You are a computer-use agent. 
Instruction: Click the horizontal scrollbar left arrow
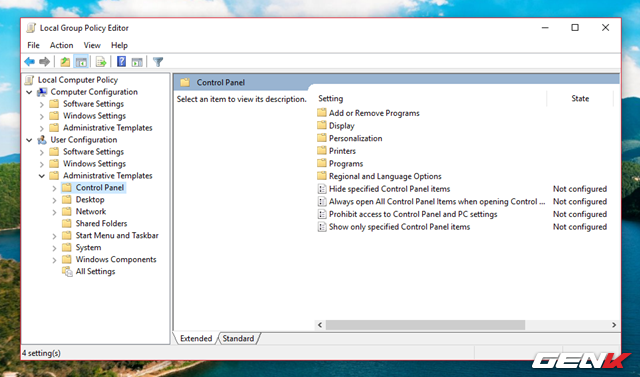[x=320, y=325]
